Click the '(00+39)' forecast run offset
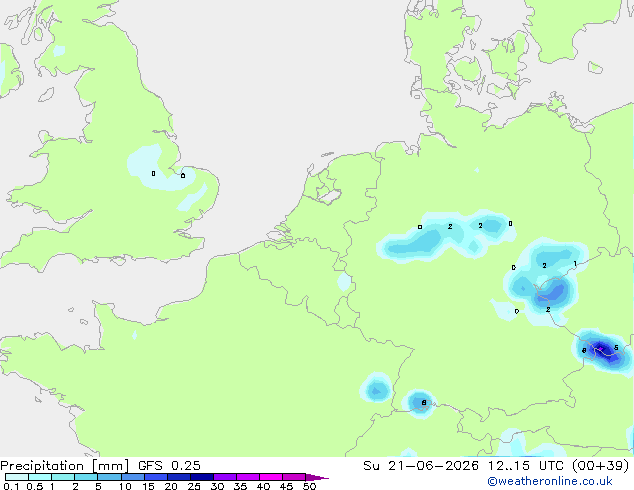 point(601,466)
